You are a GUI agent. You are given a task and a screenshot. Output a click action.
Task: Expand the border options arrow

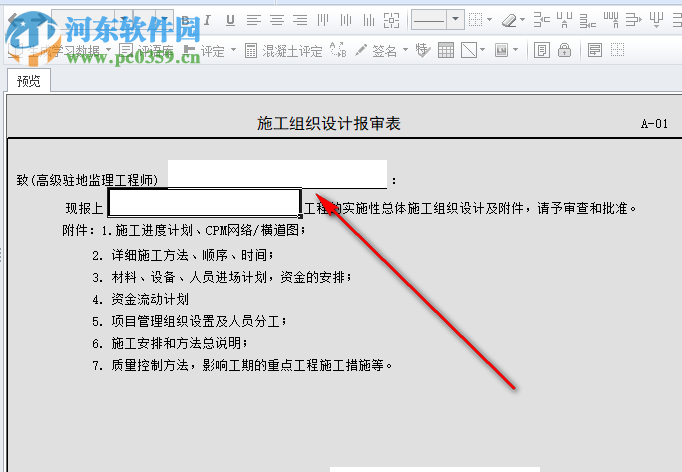(x=490, y=20)
